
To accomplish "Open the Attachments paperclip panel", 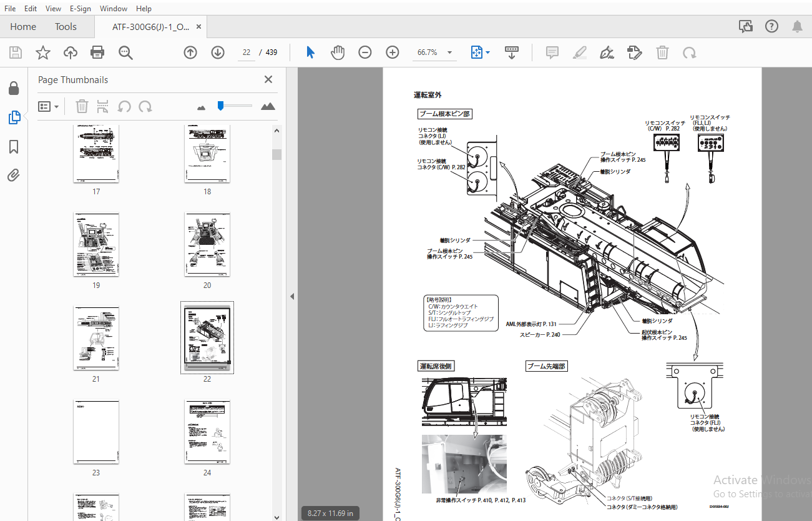I will pos(14,176).
